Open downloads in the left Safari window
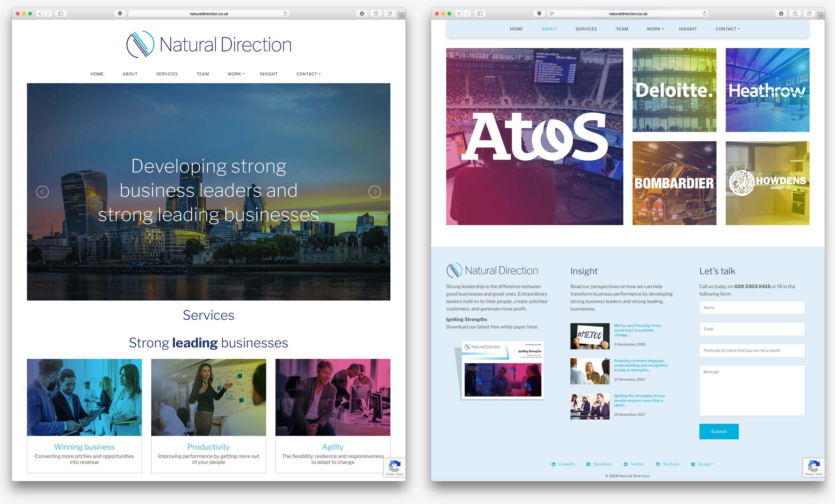 (362, 14)
